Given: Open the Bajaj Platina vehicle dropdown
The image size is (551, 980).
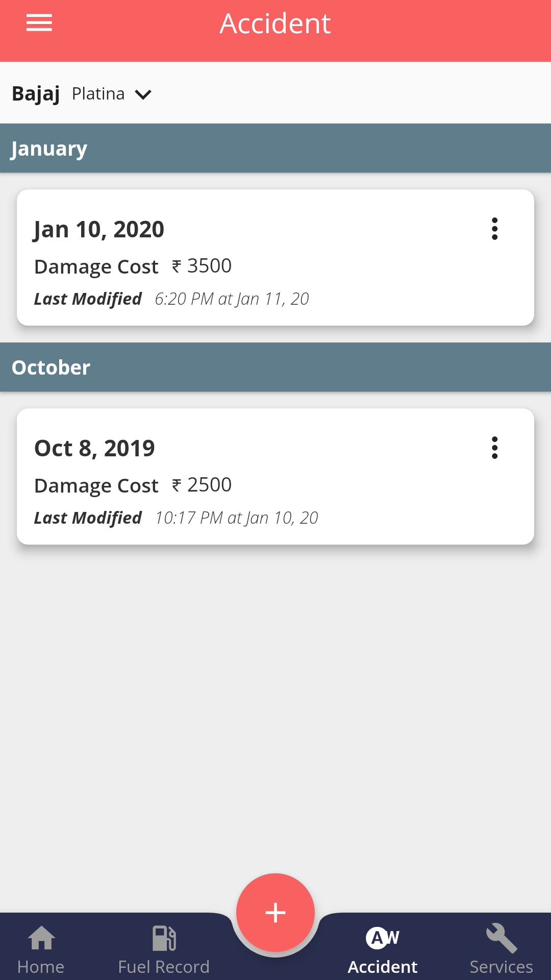Looking at the screenshot, I should tap(36, 94).
